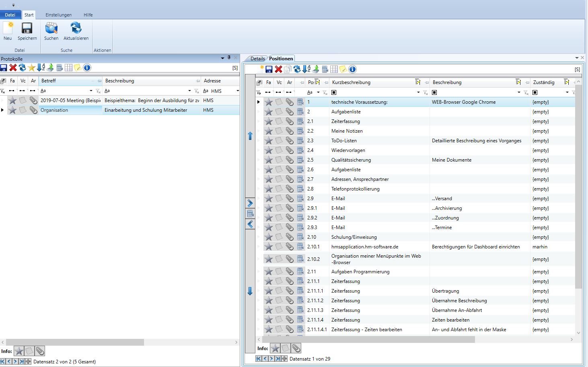
Task: Indent position with right chevron button
Action: 250,203
